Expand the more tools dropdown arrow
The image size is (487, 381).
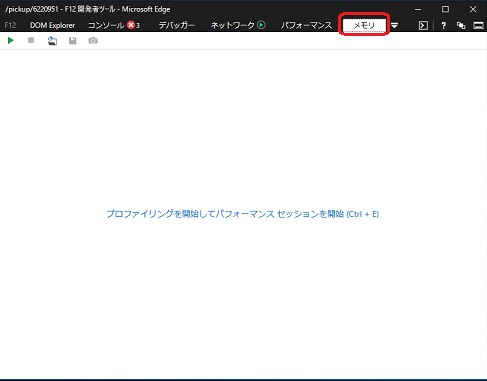pos(394,25)
